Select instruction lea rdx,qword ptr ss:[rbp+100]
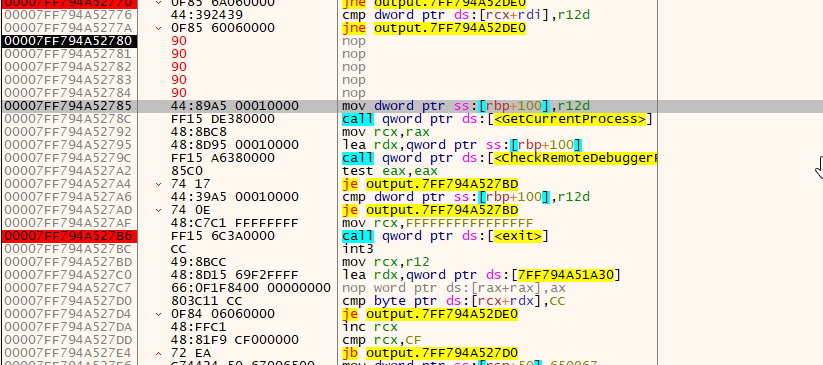This screenshot has height=365, width=823. 462,145
